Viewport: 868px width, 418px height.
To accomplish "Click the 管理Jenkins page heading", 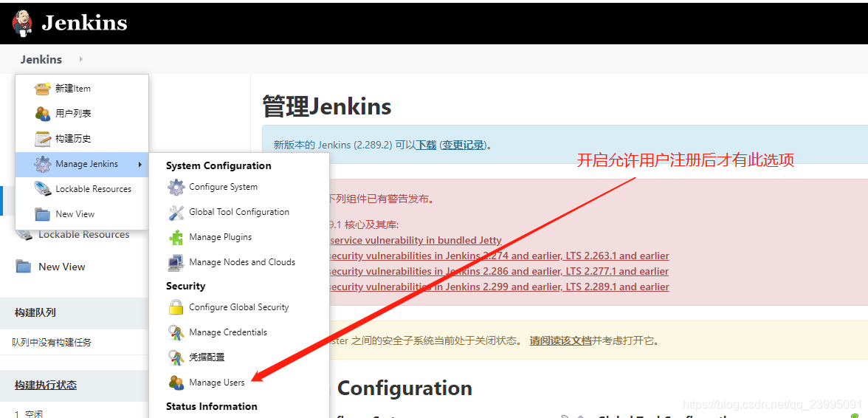I will coord(326,107).
